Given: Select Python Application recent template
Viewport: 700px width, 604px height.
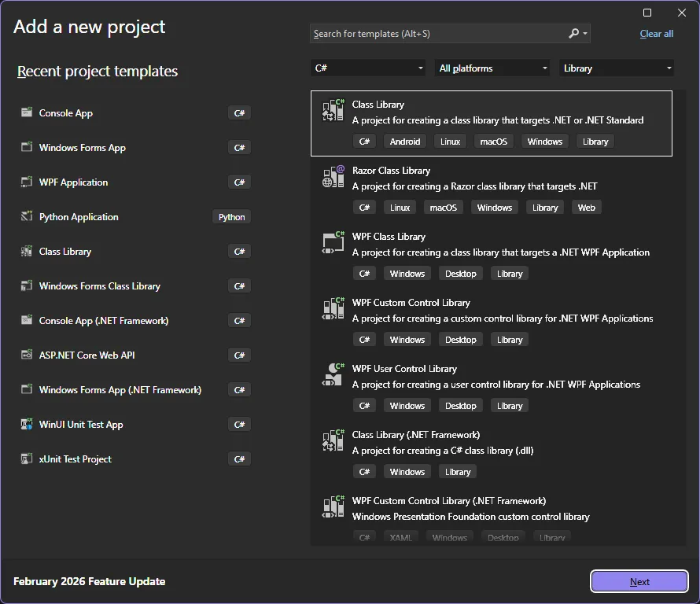Looking at the screenshot, I should tap(136, 217).
